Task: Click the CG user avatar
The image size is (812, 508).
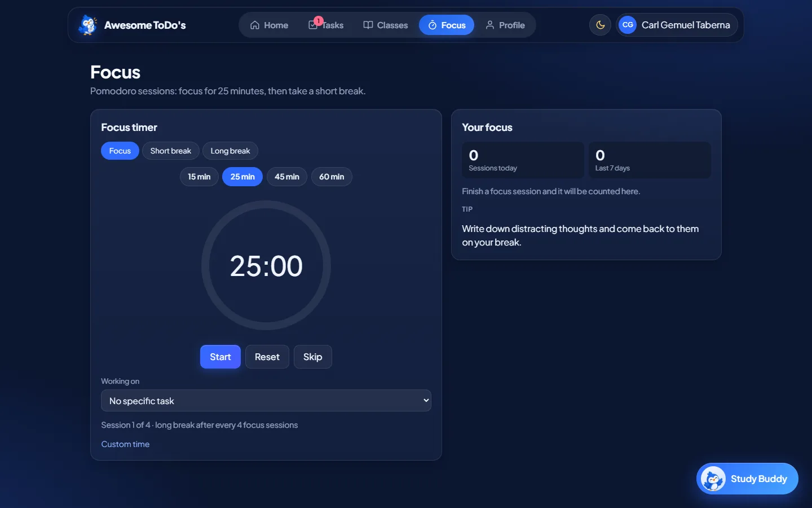Action: pos(628,25)
